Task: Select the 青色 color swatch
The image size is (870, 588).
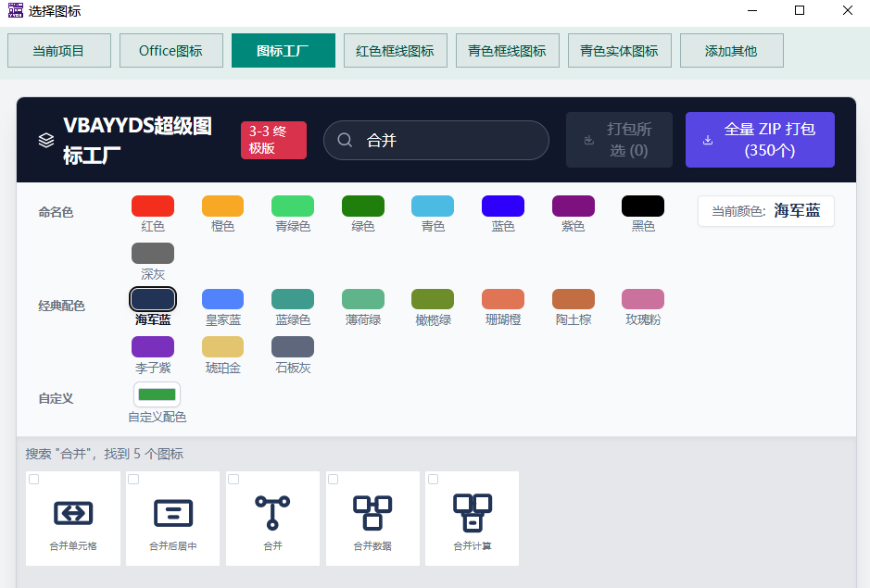Action: pos(433,206)
